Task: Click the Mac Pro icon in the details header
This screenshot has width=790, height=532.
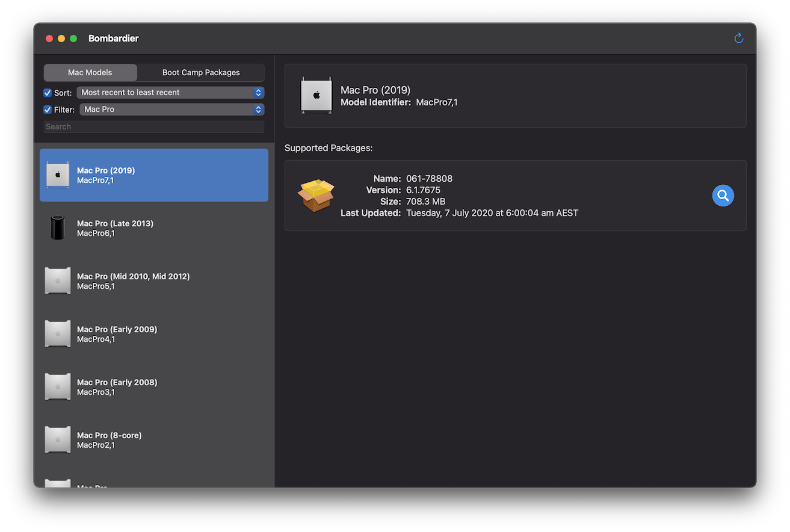Action: pyautogui.click(x=316, y=96)
